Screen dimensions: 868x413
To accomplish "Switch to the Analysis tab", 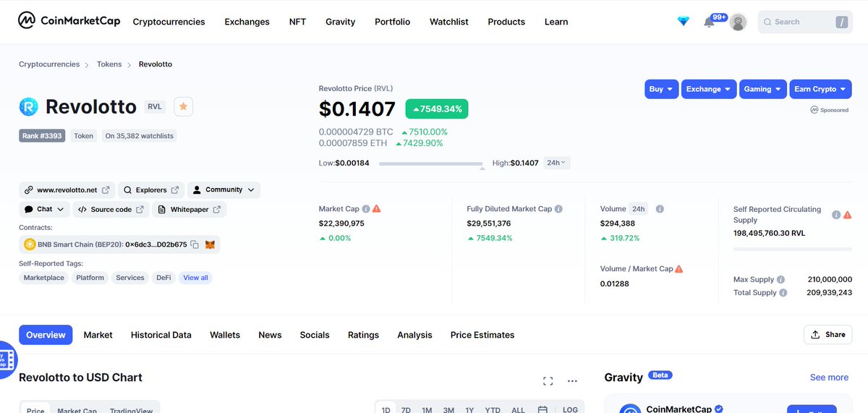I will pyautogui.click(x=414, y=335).
